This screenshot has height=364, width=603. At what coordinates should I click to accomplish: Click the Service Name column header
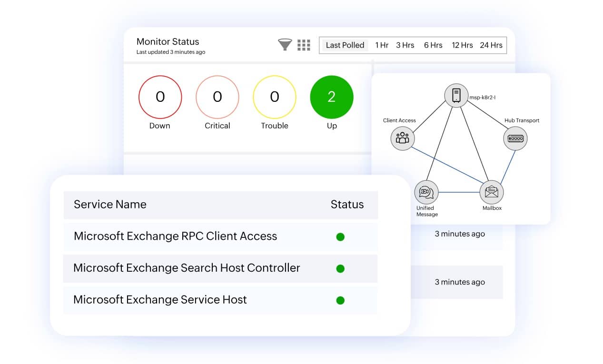[110, 205]
